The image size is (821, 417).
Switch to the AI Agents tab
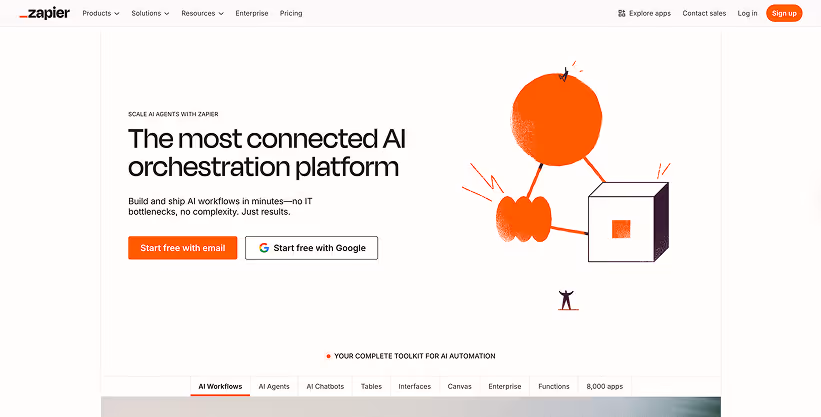[x=274, y=387]
